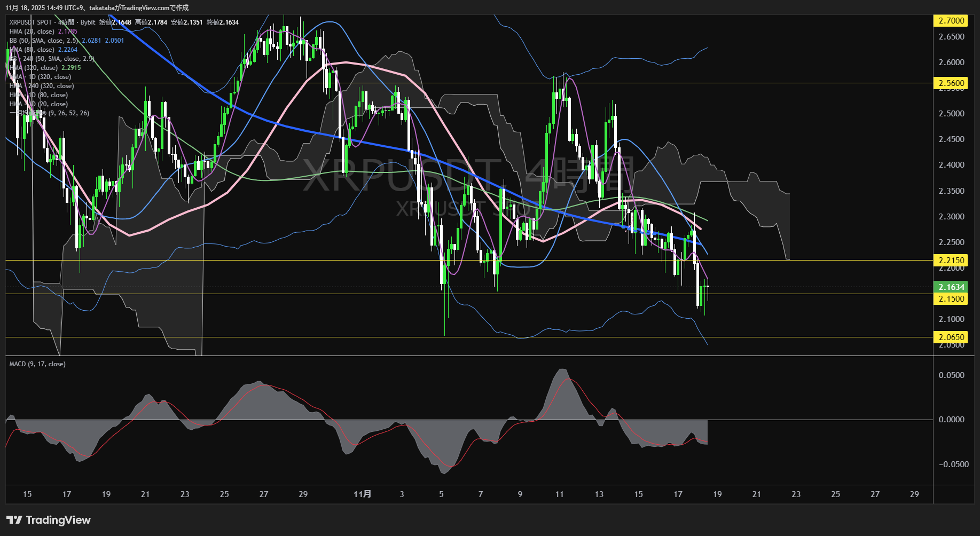Viewport: 980px width, 536px height.
Task: Click the 11月 month marker on time axis
Action: point(362,494)
